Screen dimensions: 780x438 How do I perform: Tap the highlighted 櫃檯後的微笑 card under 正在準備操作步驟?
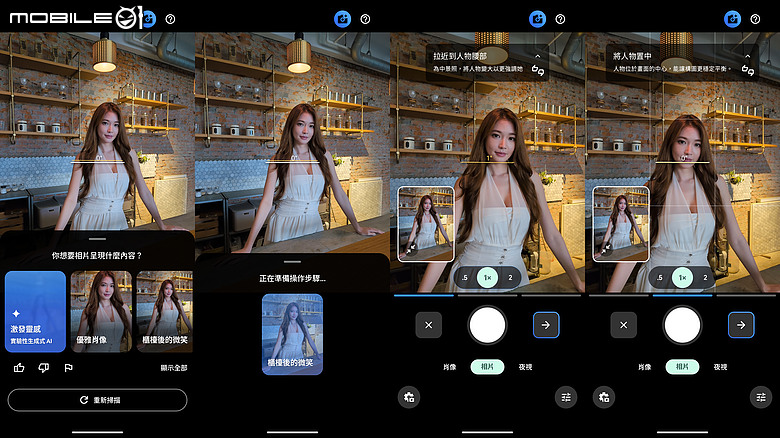coord(292,334)
